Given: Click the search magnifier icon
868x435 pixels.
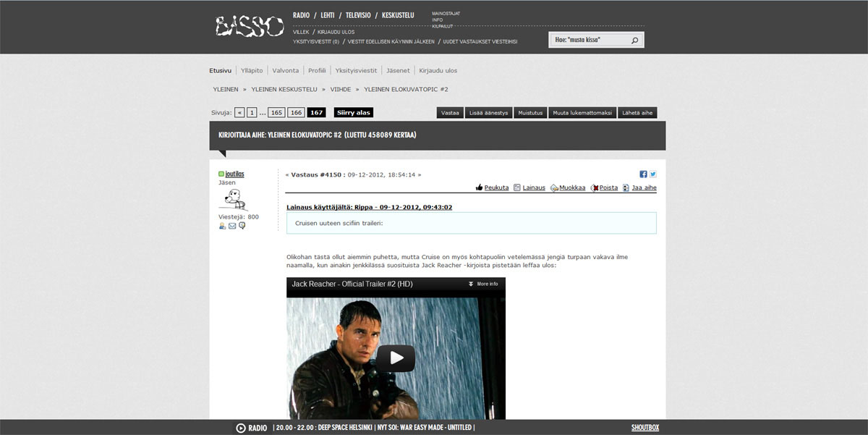Looking at the screenshot, I should (x=635, y=40).
